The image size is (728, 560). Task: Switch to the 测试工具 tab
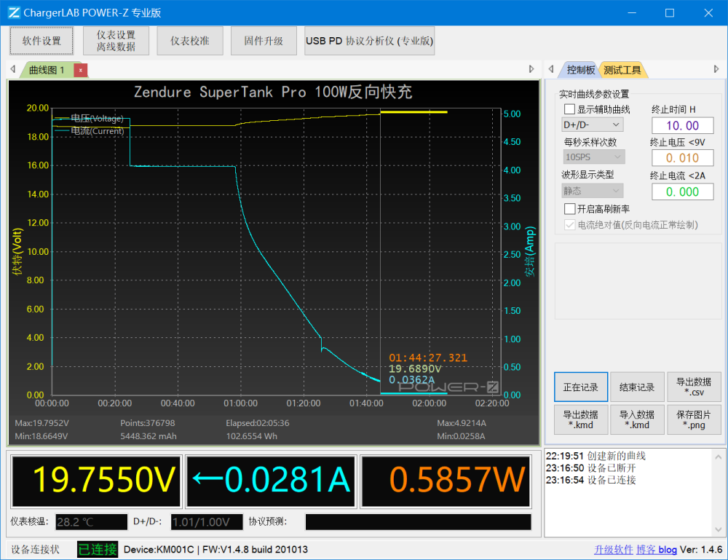tap(622, 70)
